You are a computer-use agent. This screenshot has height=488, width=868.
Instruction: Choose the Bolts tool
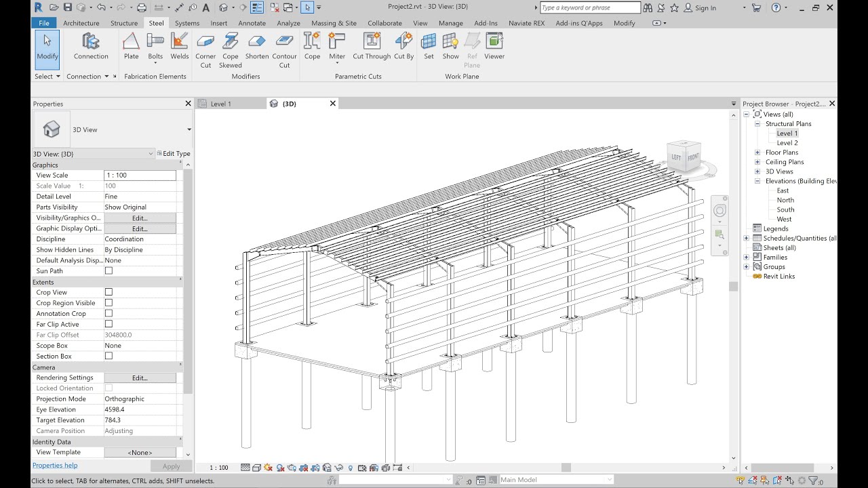pyautogui.click(x=155, y=47)
